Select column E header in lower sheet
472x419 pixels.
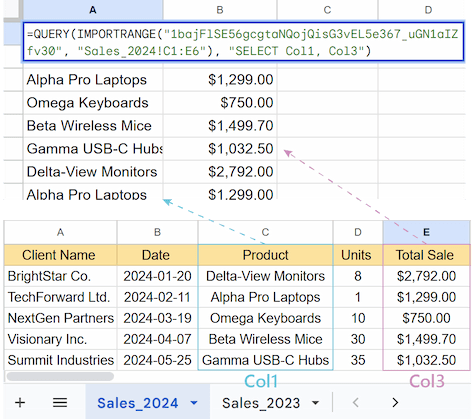(x=426, y=232)
